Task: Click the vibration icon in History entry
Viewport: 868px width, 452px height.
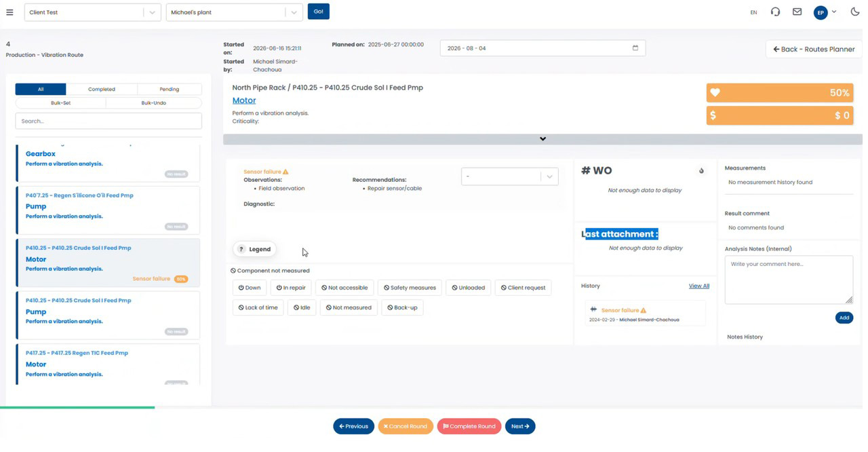Action: point(593,310)
